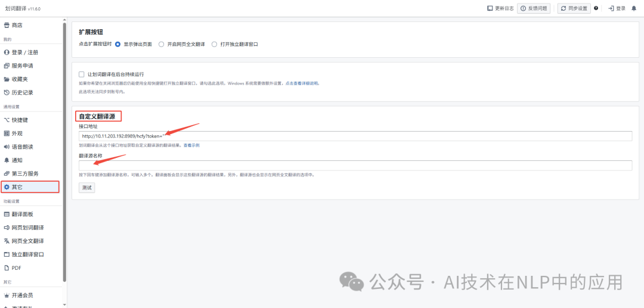View the 更新日志 changelog

(x=500, y=8)
